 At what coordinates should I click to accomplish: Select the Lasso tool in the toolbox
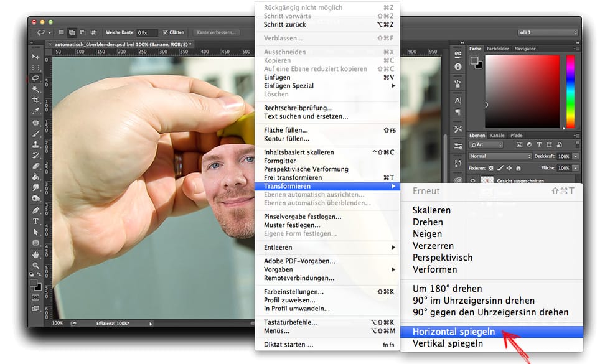click(35, 78)
